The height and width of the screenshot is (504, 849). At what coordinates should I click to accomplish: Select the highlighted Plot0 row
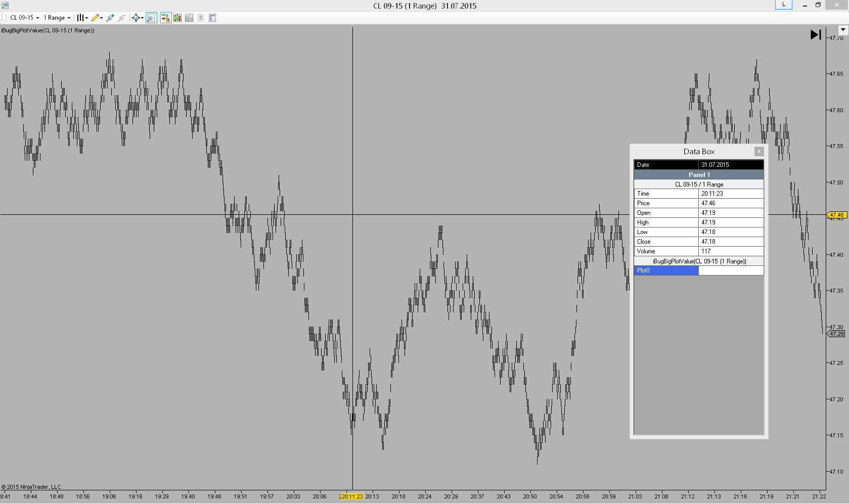point(699,270)
